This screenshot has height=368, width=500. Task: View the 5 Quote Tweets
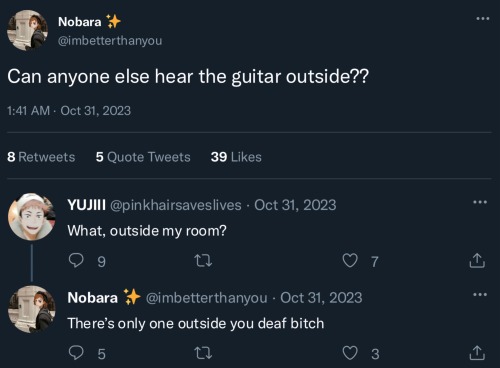pos(143,157)
